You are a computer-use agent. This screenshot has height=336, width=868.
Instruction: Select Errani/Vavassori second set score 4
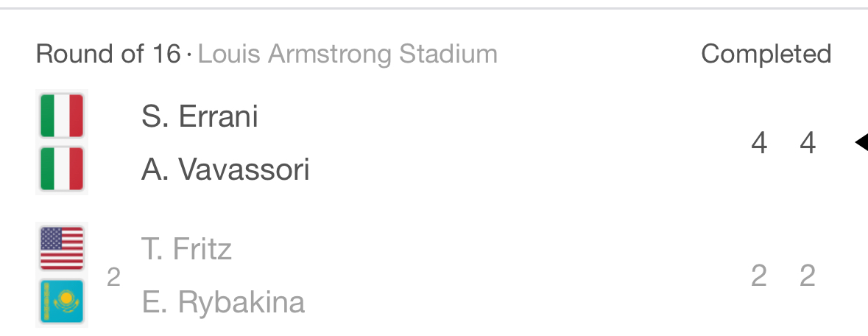click(808, 143)
